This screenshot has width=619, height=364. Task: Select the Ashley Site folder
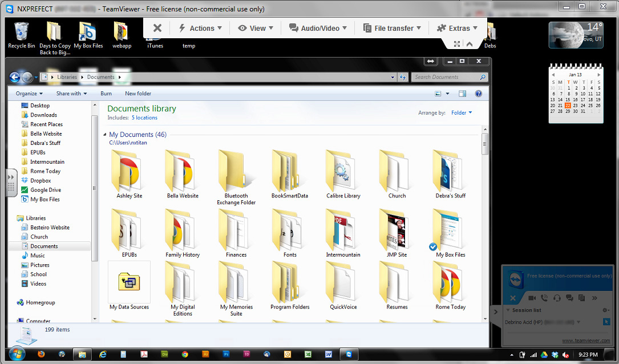[x=129, y=174]
